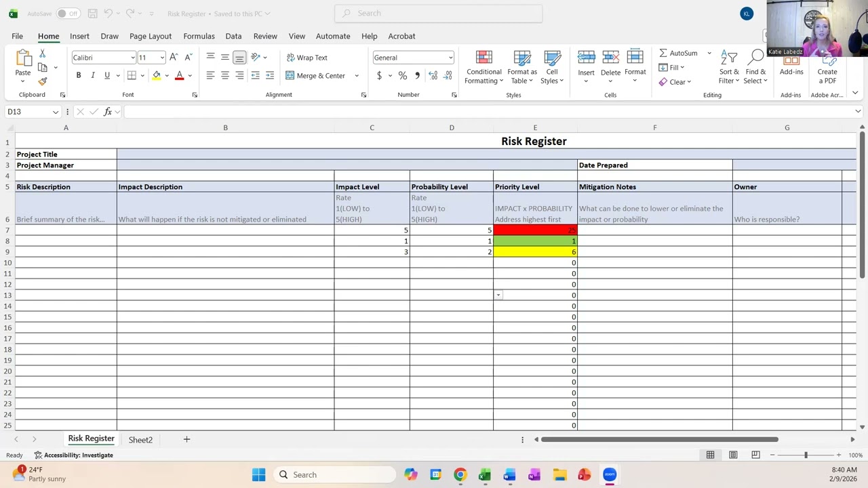The height and width of the screenshot is (488, 868).
Task: Click the Format Painter brush icon
Action: click(x=42, y=81)
